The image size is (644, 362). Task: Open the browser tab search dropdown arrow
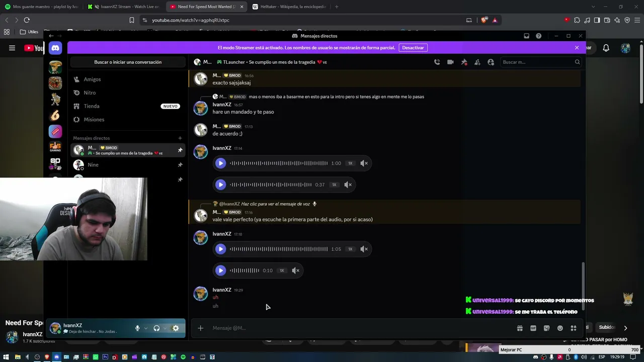pyautogui.click(x=593, y=7)
